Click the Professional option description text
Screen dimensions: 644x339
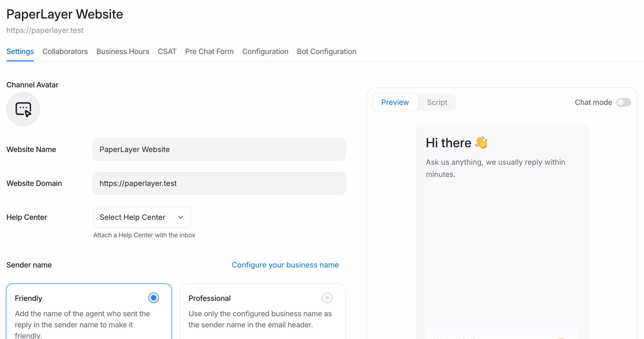point(260,319)
